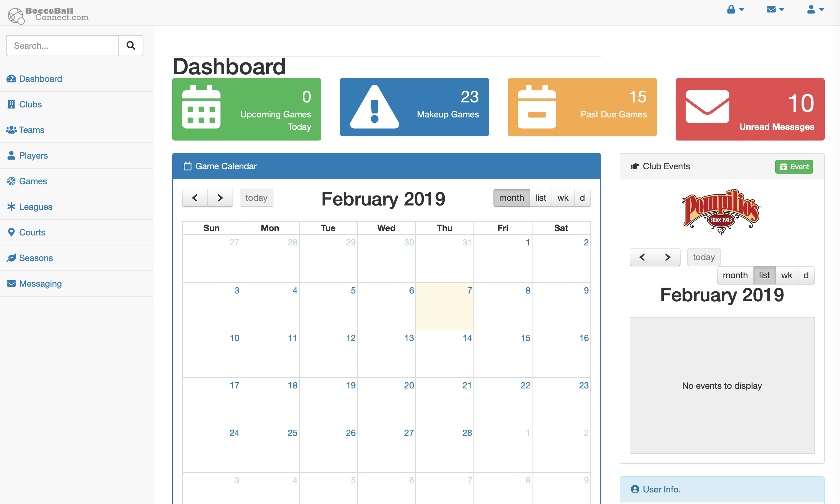
Task: Open the lock dropdown in top bar
Action: click(735, 9)
